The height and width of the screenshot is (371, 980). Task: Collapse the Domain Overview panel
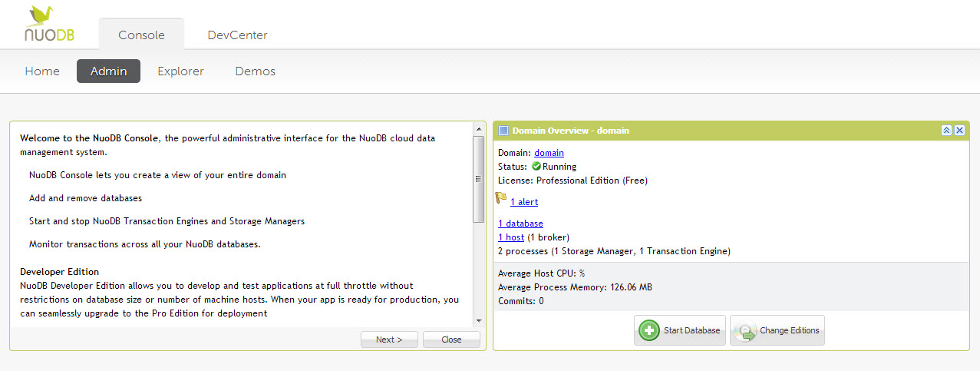[946, 131]
